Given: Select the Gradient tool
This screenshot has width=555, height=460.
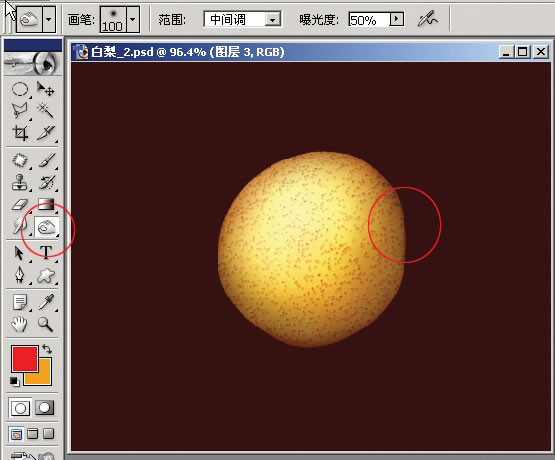Looking at the screenshot, I should pyautogui.click(x=46, y=205).
